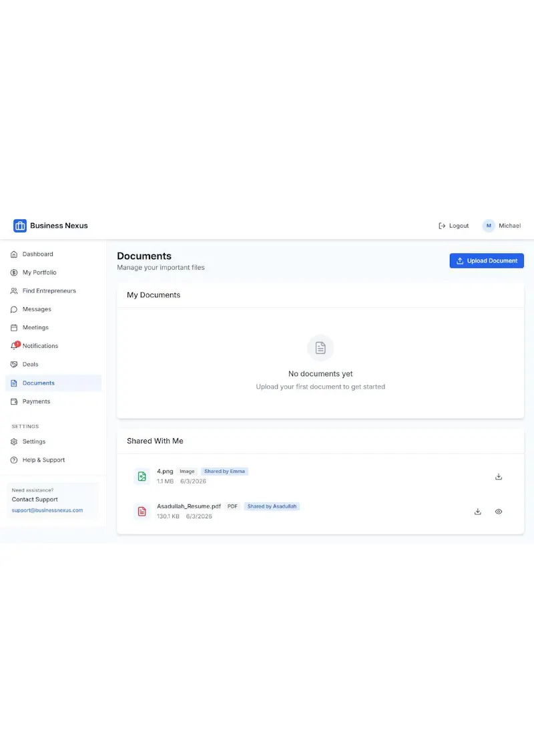Open Dashboard from the sidebar
This screenshot has width=534, height=756.
(x=53, y=254)
